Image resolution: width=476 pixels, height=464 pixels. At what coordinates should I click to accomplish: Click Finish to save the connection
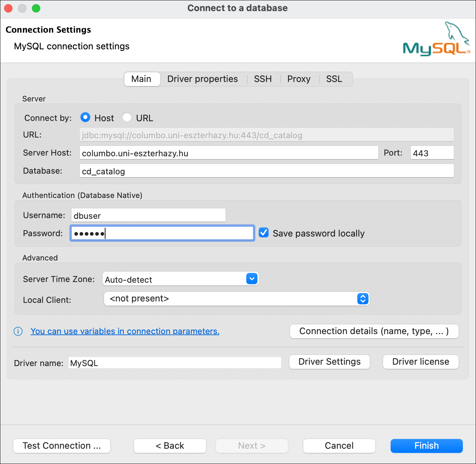tap(426, 446)
